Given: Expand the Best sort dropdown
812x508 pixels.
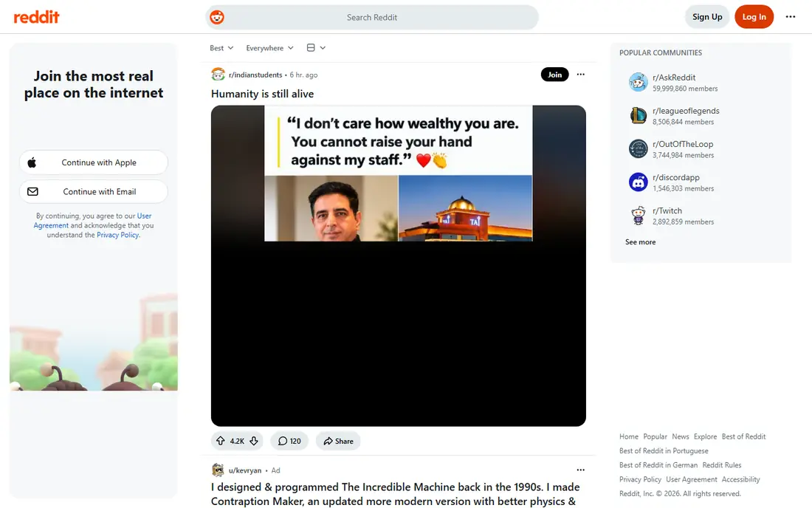Looking at the screenshot, I should (221, 48).
